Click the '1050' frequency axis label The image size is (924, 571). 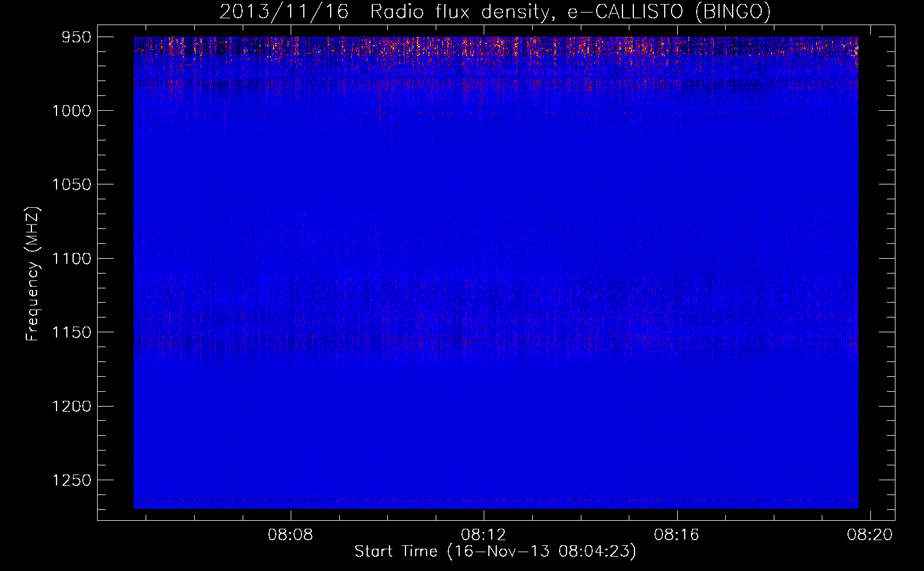tap(71, 184)
